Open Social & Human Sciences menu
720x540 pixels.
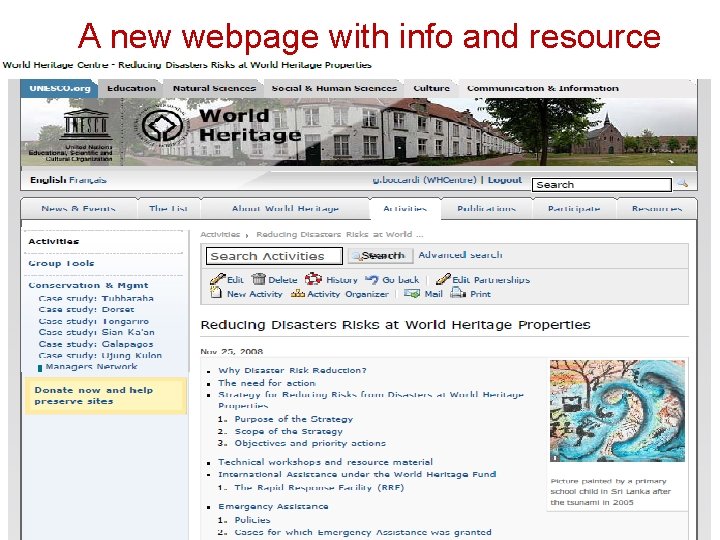[334, 88]
